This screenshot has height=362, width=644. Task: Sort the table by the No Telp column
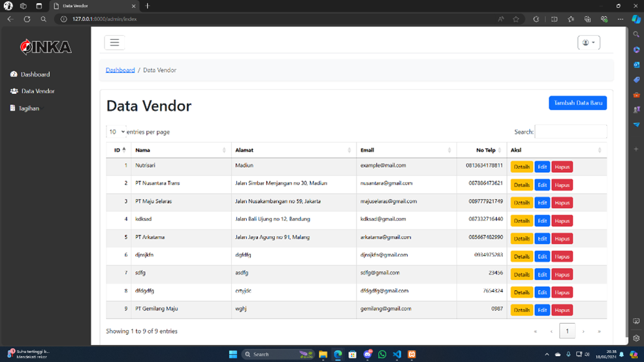[485, 150]
